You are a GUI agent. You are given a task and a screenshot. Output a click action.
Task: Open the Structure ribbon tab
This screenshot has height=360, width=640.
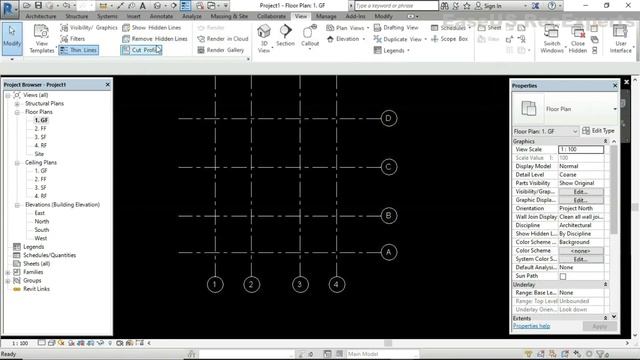77,16
